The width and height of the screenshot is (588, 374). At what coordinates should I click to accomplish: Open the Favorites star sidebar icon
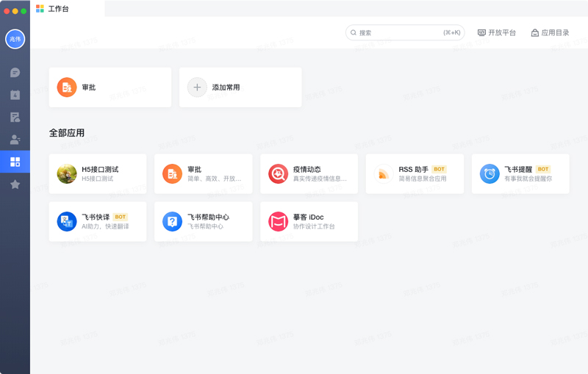click(x=15, y=184)
